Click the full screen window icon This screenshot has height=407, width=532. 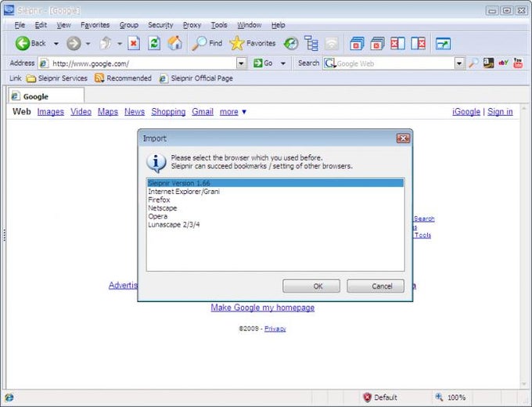(x=443, y=44)
